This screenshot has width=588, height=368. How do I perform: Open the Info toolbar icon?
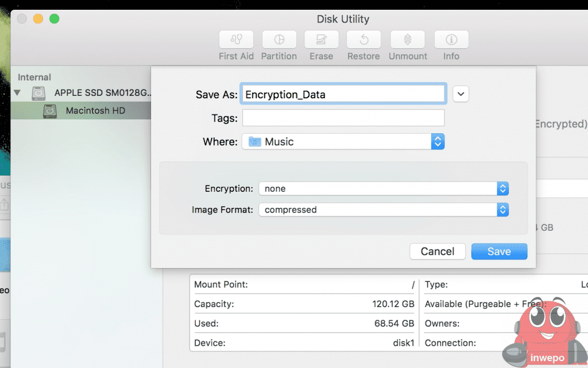451,40
